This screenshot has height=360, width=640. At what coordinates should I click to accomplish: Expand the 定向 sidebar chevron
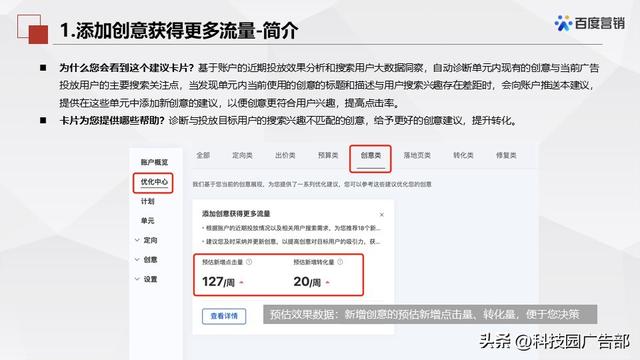tap(137, 240)
